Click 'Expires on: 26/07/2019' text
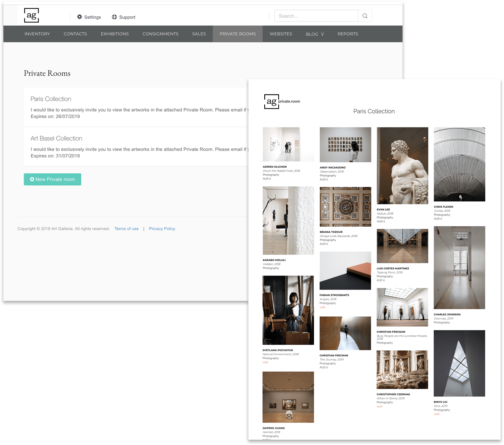This screenshot has width=504, height=445. pyautogui.click(x=55, y=117)
